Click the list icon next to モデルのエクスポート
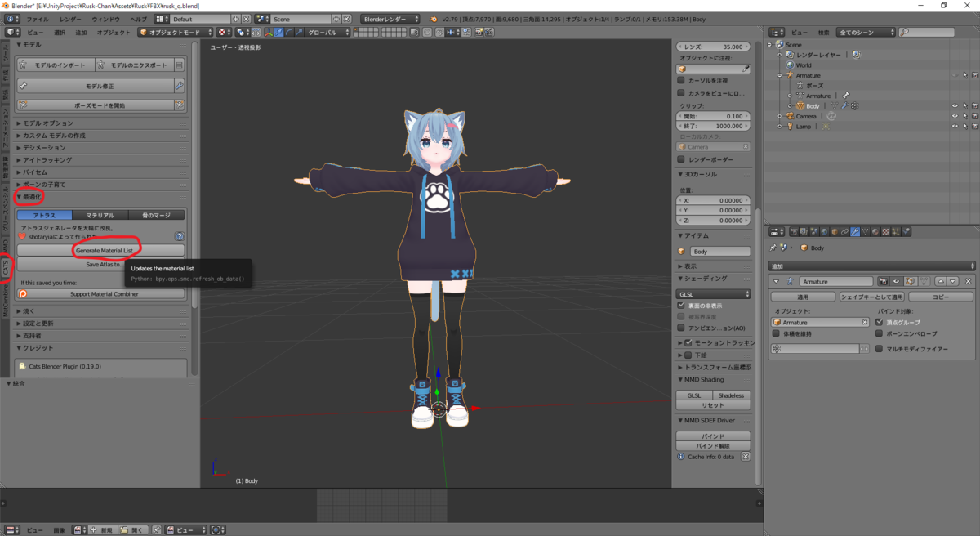980x536 pixels. (x=179, y=65)
